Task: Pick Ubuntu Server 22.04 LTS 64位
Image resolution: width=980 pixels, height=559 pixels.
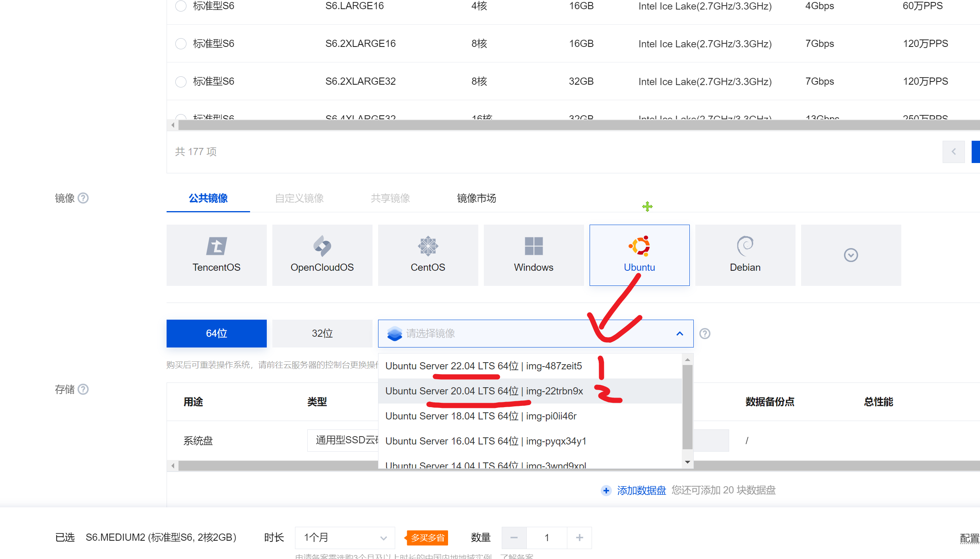Action: tap(530, 366)
